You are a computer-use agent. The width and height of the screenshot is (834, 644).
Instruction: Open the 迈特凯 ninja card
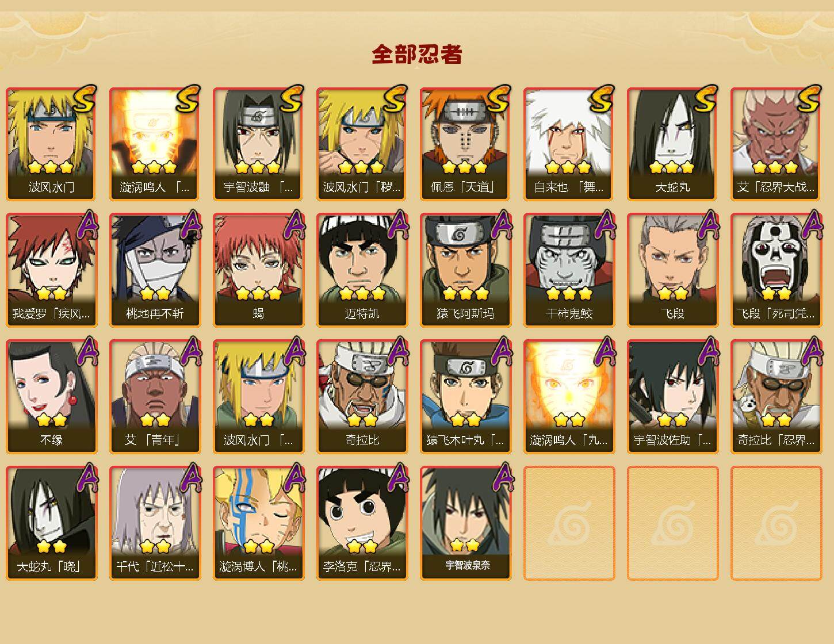[x=362, y=270]
